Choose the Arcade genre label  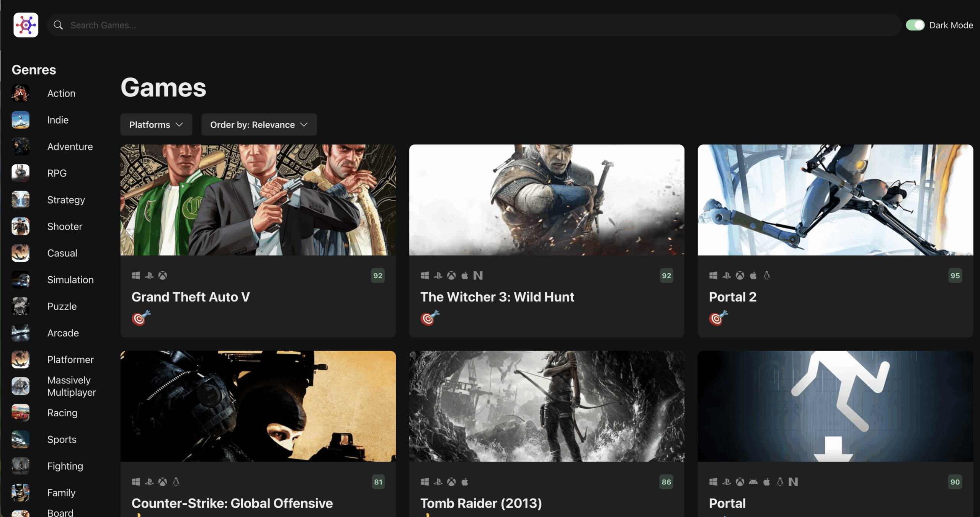tap(63, 333)
